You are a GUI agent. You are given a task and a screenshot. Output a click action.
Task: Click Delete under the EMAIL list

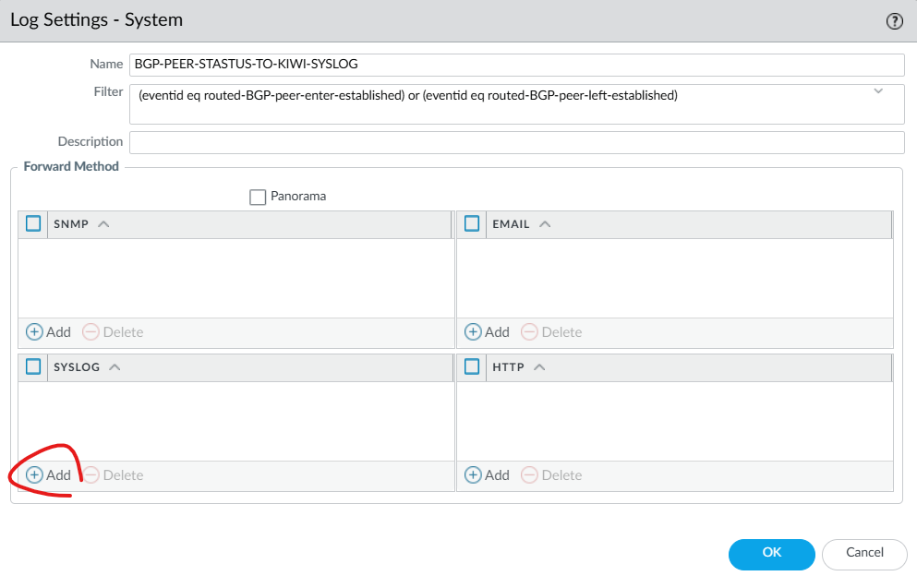pyautogui.click(x=551, y=332)
